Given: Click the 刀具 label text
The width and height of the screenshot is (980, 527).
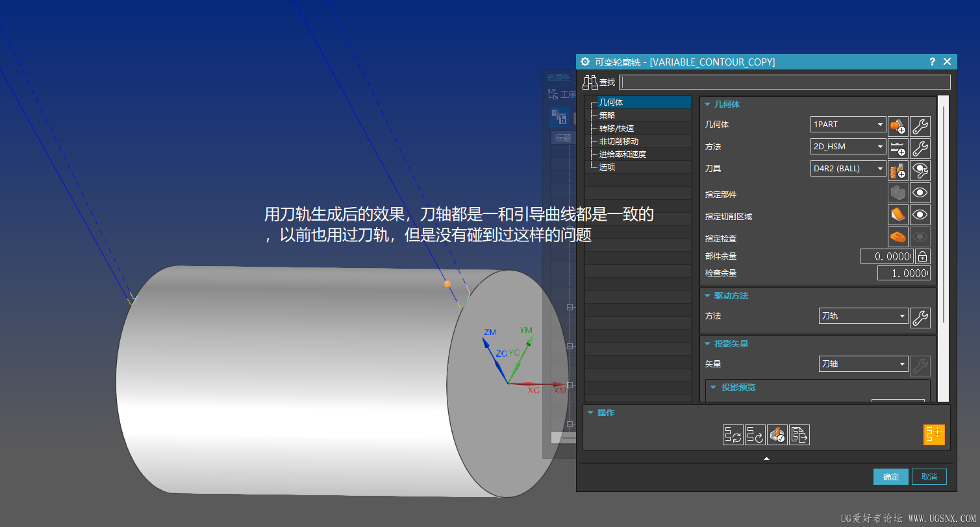Looking at the screenshot, I should pyautogui.click(x=713, y=169).
